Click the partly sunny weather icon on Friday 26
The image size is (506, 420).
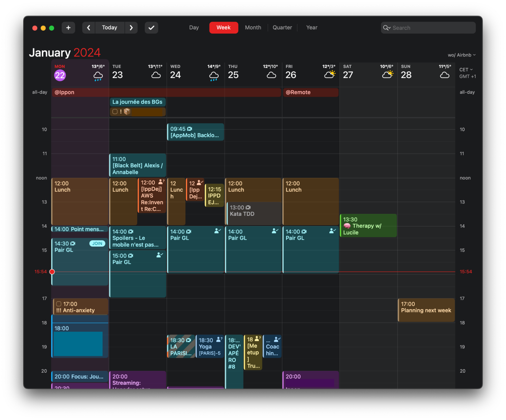330,74
